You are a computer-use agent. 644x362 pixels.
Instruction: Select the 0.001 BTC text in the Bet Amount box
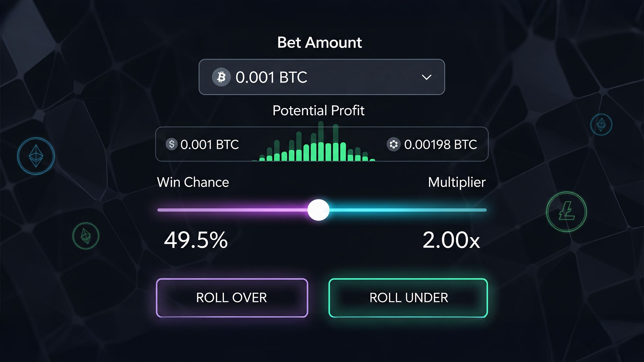(271, 77)
